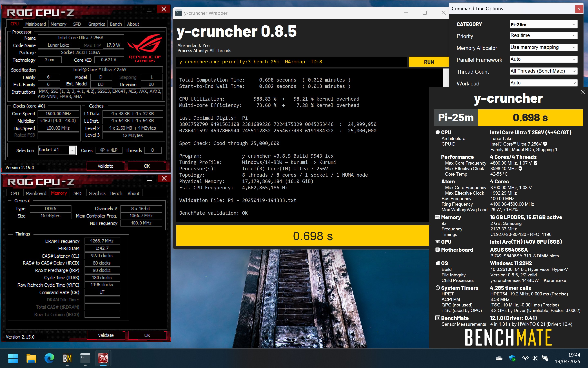Click the y-cruncher command line field
The image size is (588, 368).
click(x=292, y=62)
